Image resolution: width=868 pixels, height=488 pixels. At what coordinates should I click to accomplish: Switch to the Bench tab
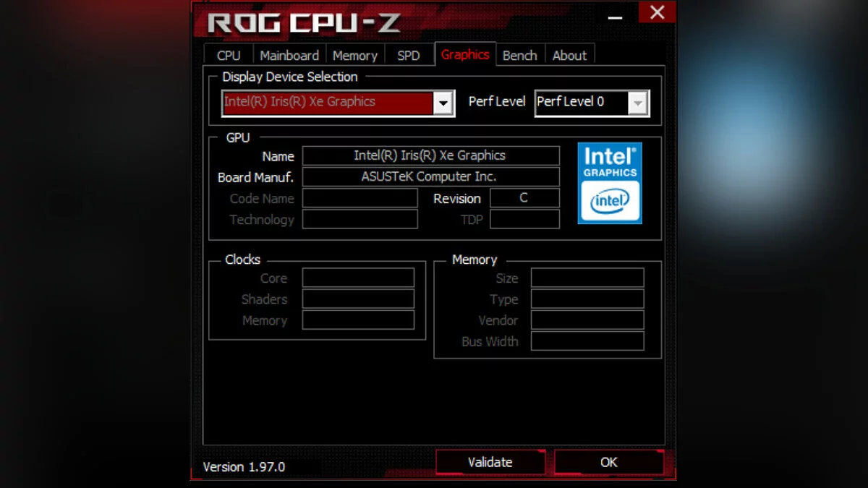[519, 56]
